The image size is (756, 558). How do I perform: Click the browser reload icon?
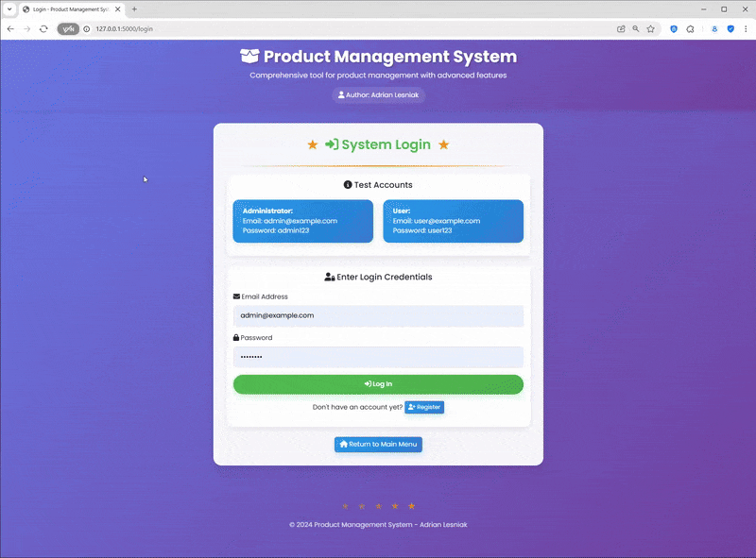43,28
